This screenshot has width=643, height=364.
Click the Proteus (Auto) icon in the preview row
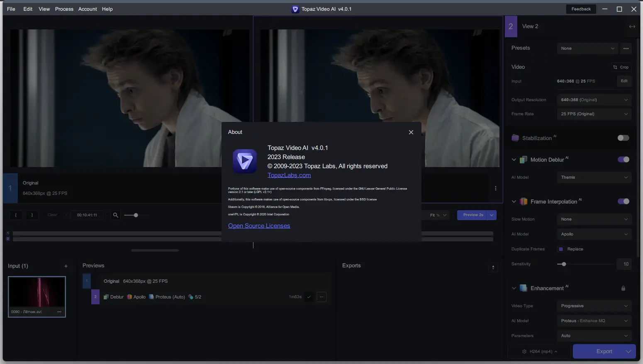tap(151, 297)
